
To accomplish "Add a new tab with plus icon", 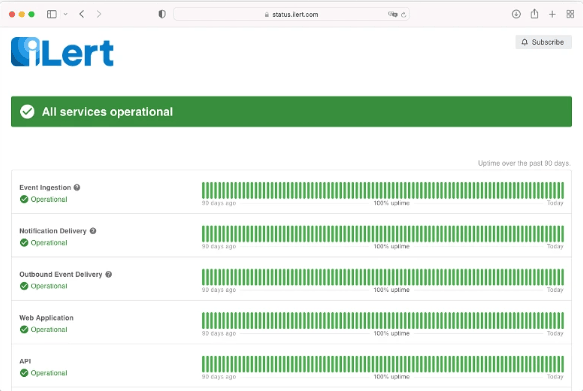I will pyautogui.click(x=552, y=14).
